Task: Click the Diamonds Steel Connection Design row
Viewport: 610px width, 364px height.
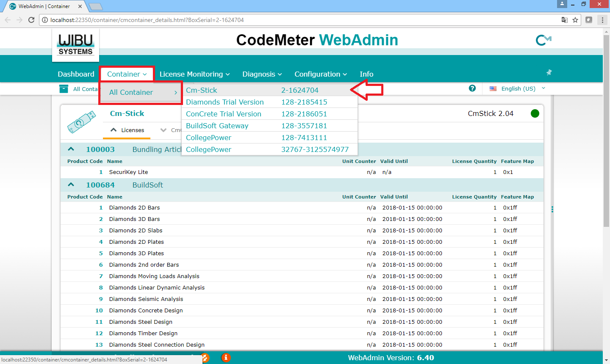Action: [302, 345]
